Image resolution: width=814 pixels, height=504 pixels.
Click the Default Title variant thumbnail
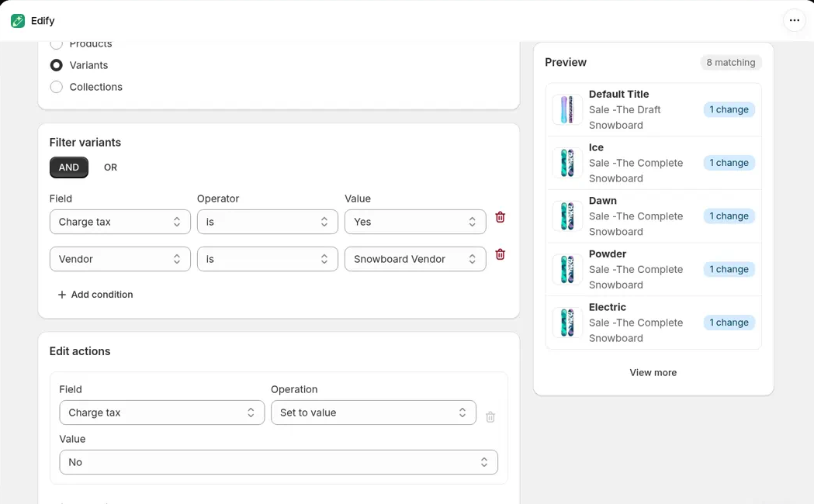(x=567, y=109)
